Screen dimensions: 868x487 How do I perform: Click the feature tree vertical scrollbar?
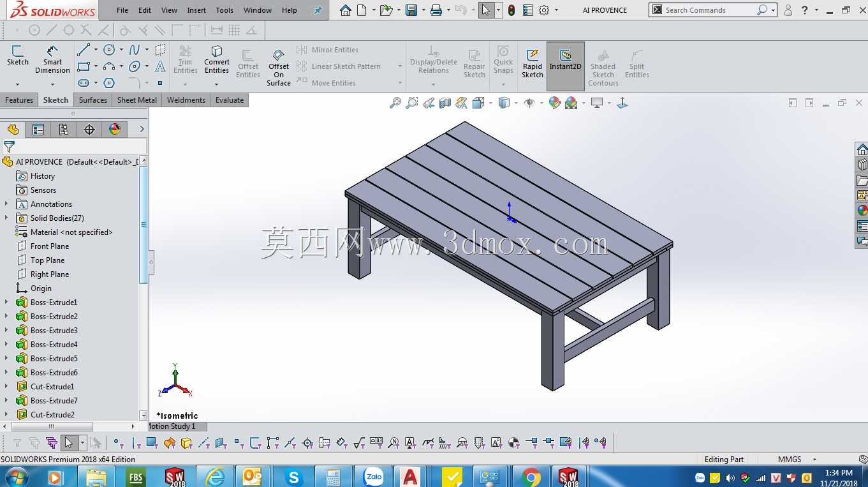point(143,225)
